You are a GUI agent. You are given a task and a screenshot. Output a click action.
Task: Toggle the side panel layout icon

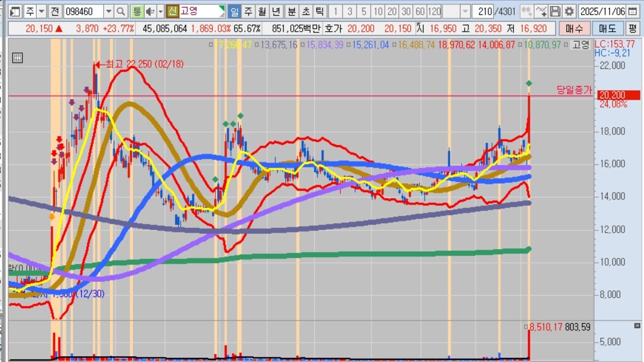pos(15,11)
